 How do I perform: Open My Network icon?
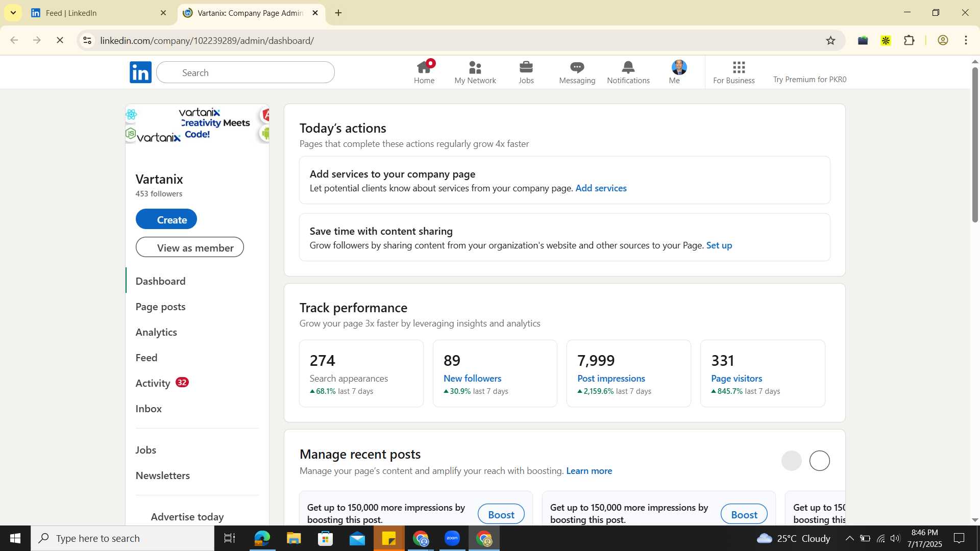pos(475,72)
